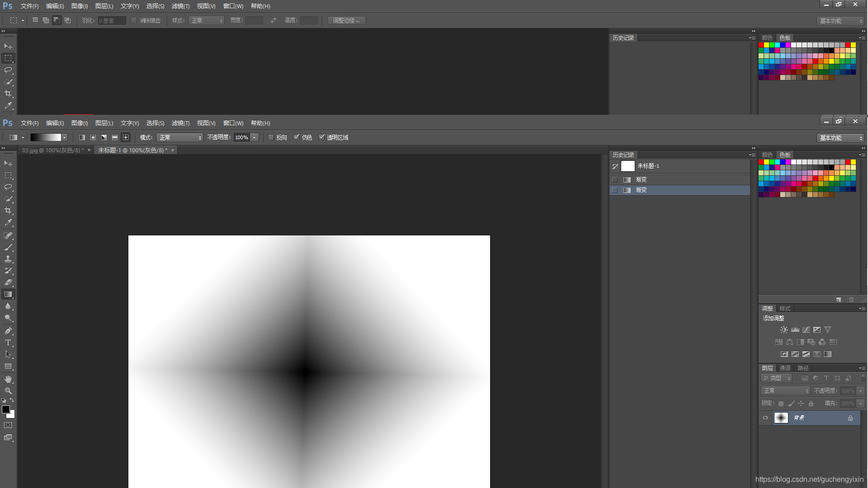This screenshot has width=868, height=488.
Task: Open the gradient tool preset picker arrow
Action: 23,137
